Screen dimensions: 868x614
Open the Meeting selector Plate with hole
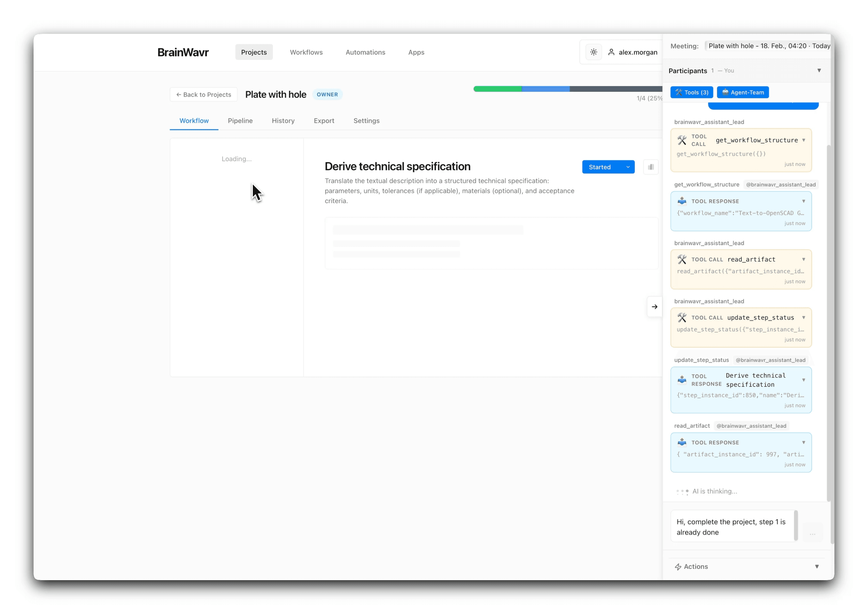[x=768, y=46]
